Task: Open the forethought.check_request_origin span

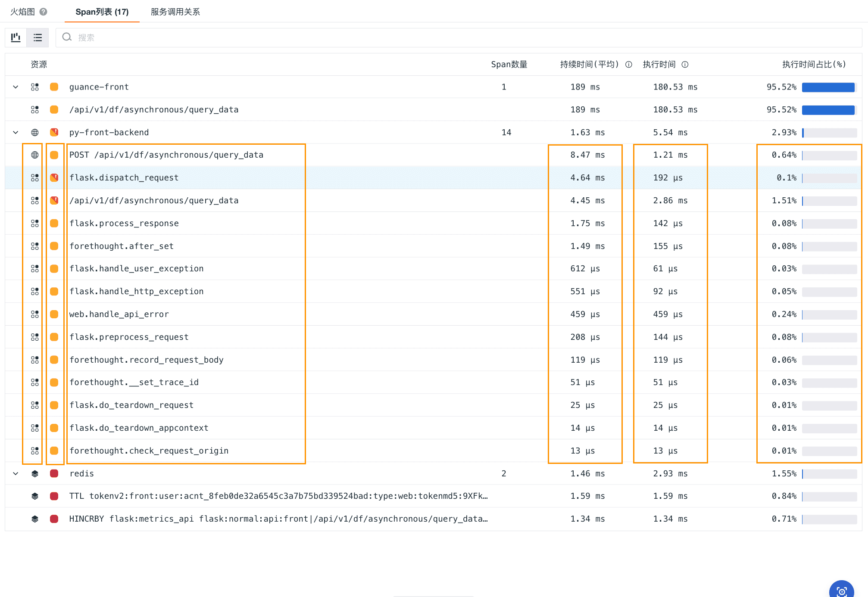Action: tap(149, 451)
